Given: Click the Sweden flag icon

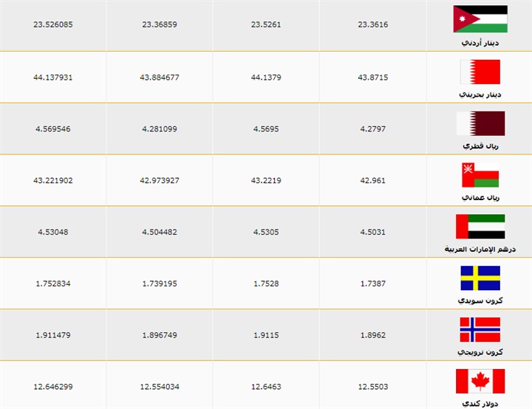Looking at the screenshot, I should click(x=480, y=278).
